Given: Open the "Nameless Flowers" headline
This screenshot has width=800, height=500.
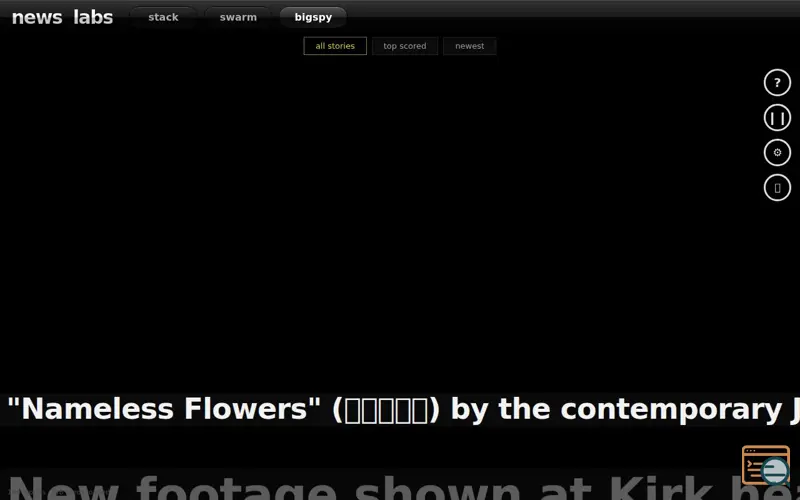Looking at the screenshot, I should (400, 409).
